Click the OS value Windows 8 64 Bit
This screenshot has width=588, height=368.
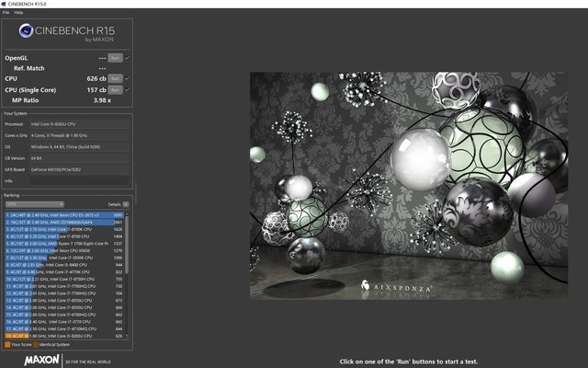79,147
